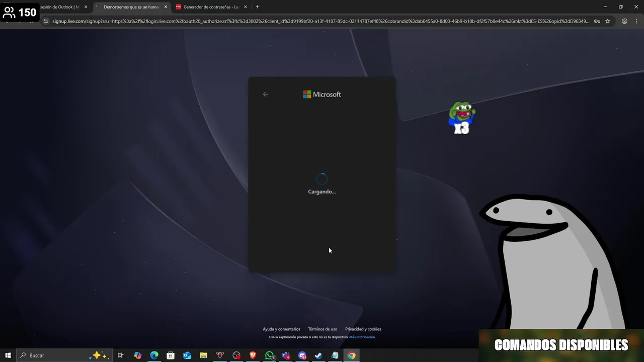Click the sparkle icon in the search box
644x362 pixels.
pyautogui.click(x=98, y=355)
